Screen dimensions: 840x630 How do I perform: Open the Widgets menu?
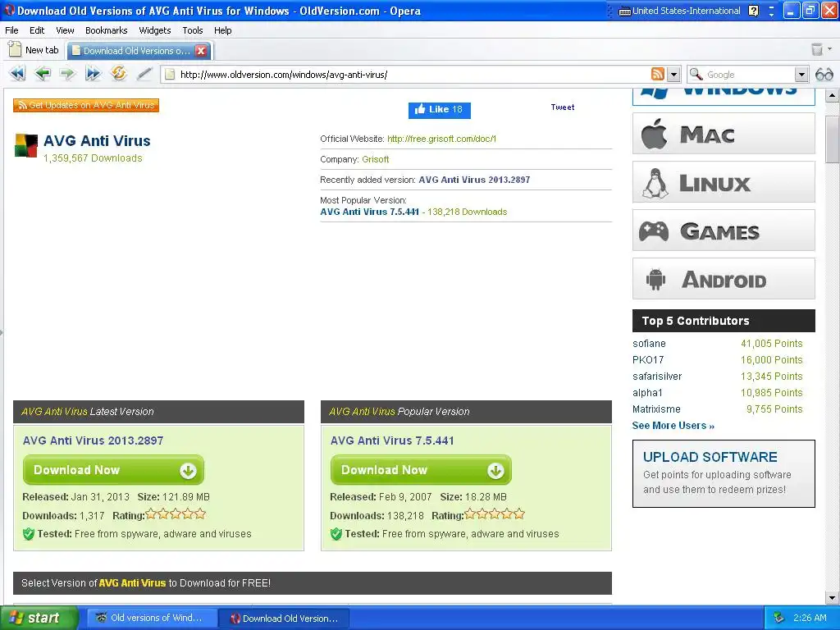pyautogui.click(x=155, y=30)
